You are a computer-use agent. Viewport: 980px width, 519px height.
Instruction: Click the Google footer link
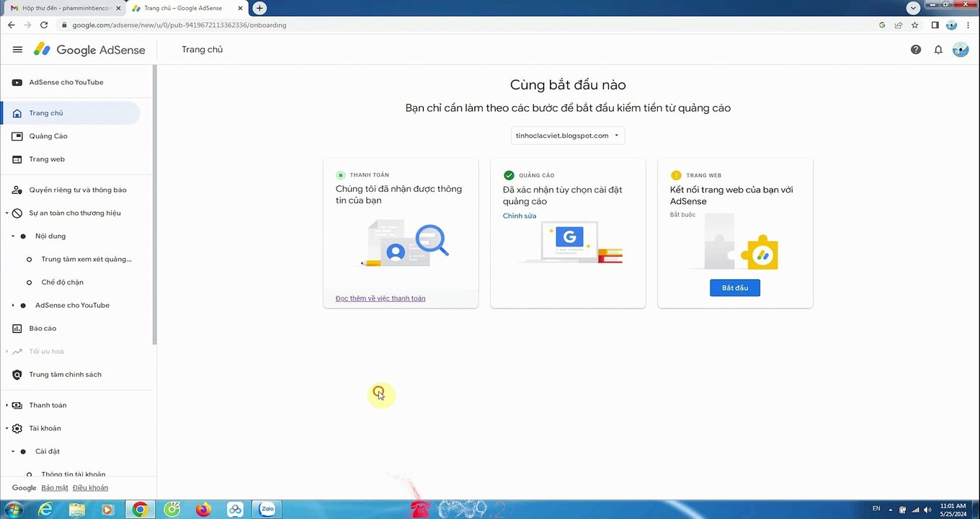[24, 488]
